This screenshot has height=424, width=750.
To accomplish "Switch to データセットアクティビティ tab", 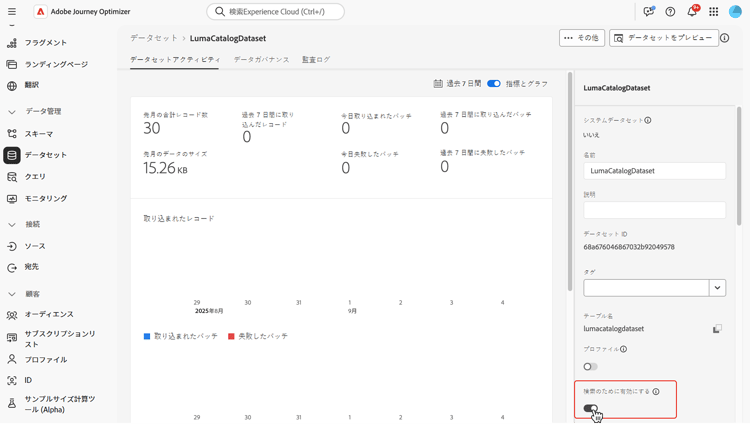I will pos(175,60).
